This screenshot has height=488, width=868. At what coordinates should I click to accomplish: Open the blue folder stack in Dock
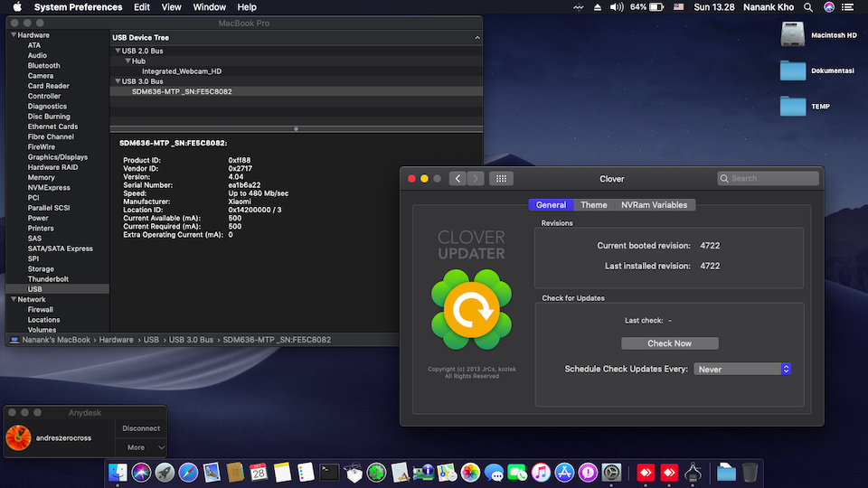coord(726,473)
